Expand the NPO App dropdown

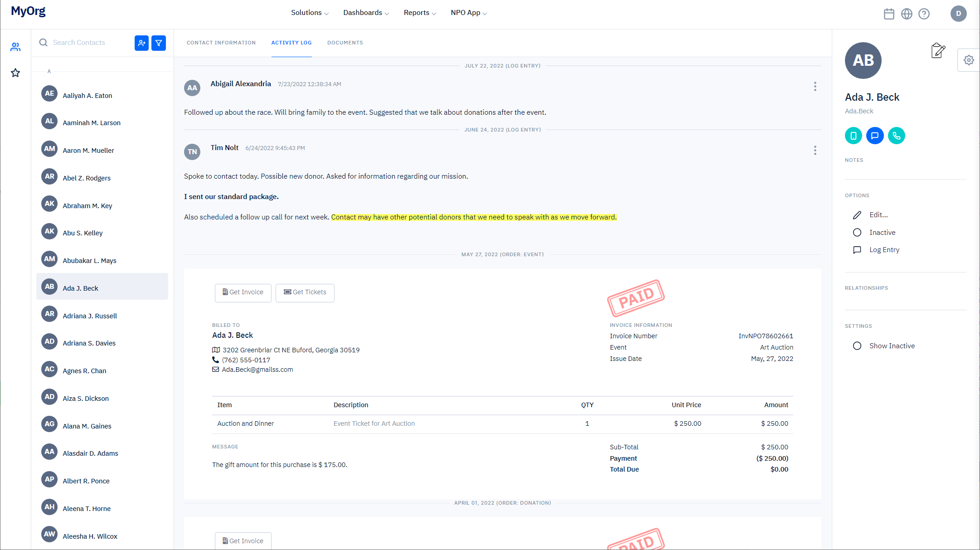pos(469,13)
